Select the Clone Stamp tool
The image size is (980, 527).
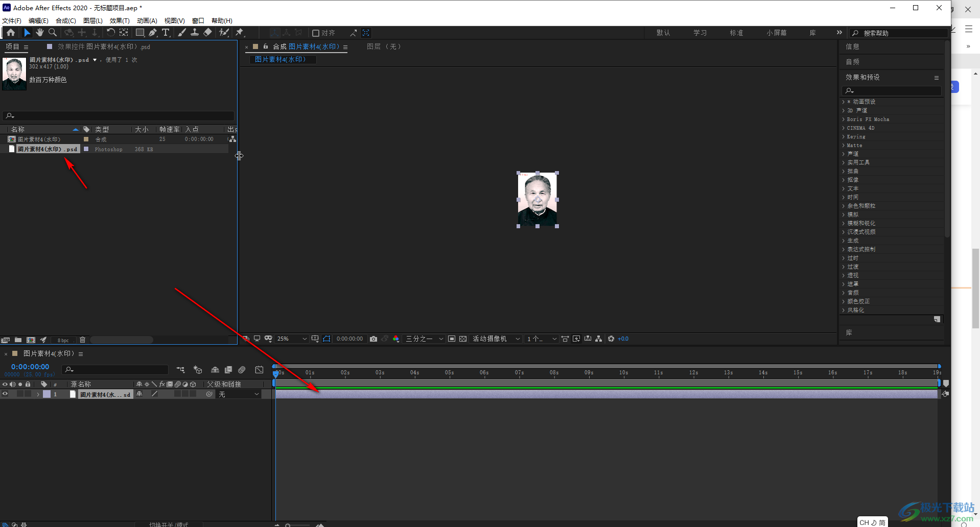[x=195, y=33]
